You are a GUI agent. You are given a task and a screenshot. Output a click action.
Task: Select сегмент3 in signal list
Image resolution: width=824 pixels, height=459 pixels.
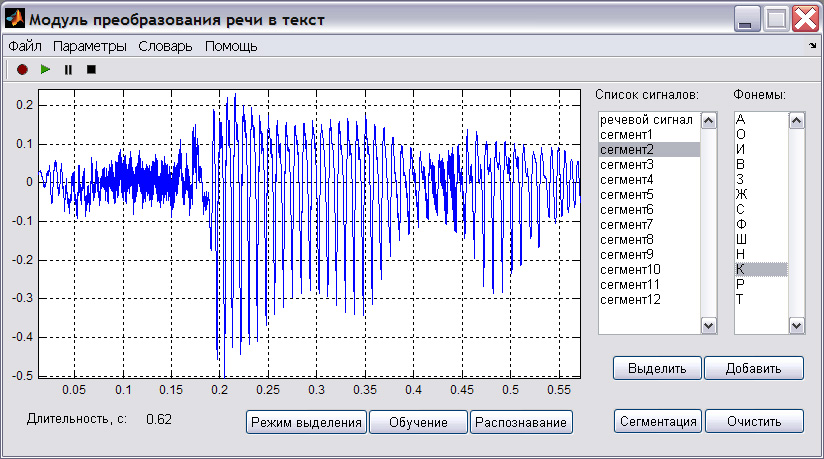pyautogui.click(x=650, y=165)
